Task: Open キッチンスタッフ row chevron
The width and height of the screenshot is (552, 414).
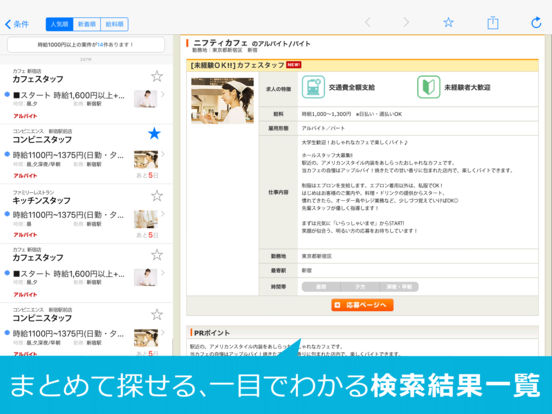Action: tap(163, 214)
